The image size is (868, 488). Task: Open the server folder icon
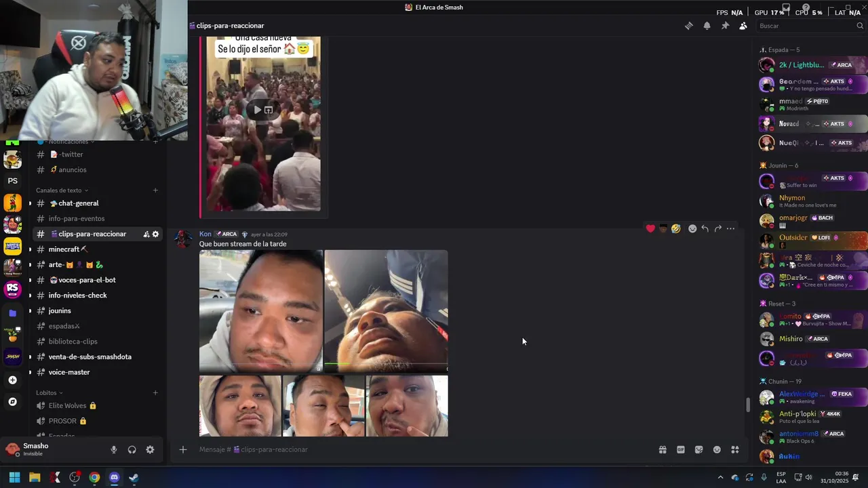tap(12, 313)
